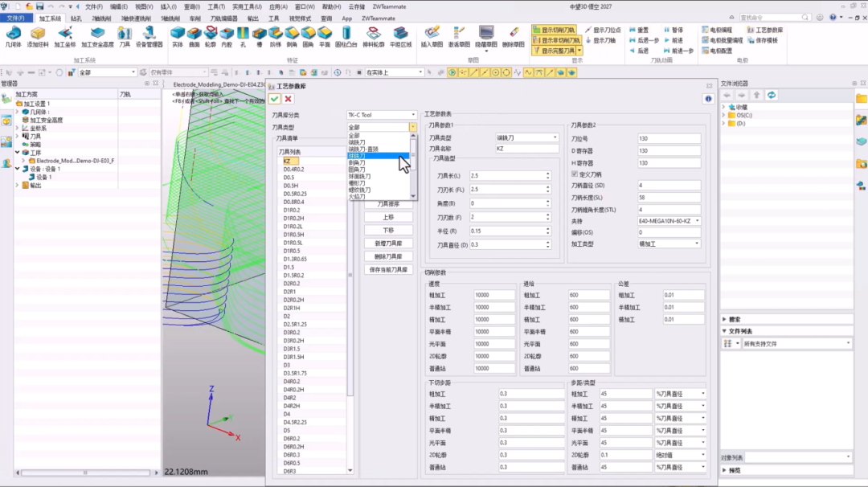Open the 夹持 holder dropdown
Image resolution: width=868 pixels, height=487 pixels.
click(668, 221)
